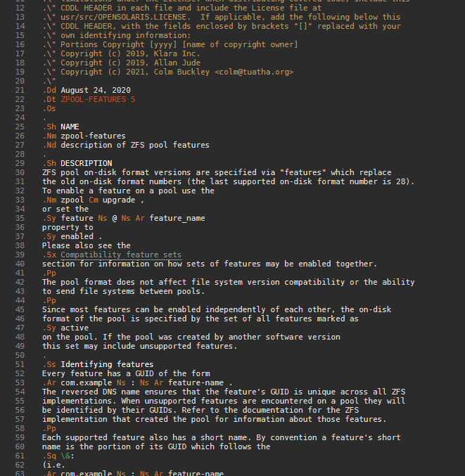Place cursor on the date "August 24, 2020"

95,90
